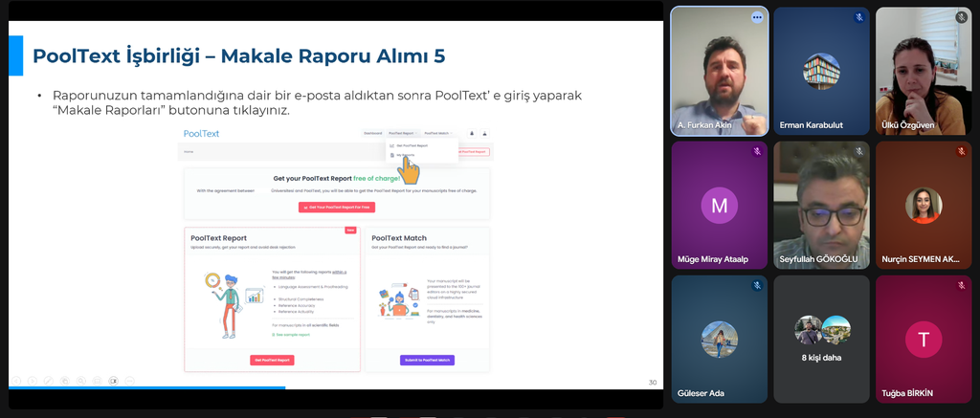
Task: Click muted mic icon on Ülkü Özgüven tile
Action: click(x=961, y=17)
